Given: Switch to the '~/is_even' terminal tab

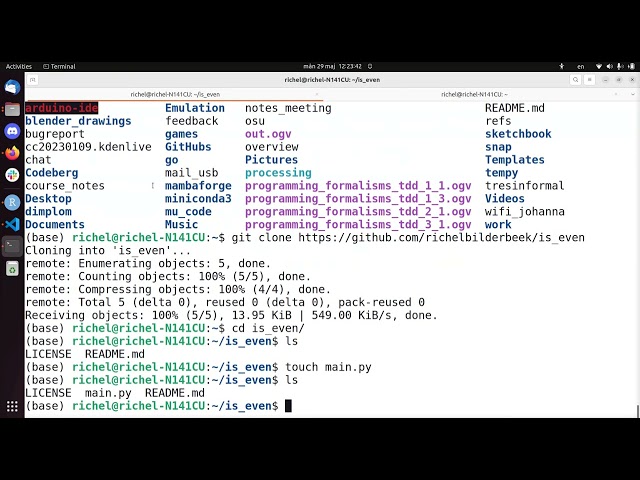Looking at the screenshot, I should click(175, 94).
